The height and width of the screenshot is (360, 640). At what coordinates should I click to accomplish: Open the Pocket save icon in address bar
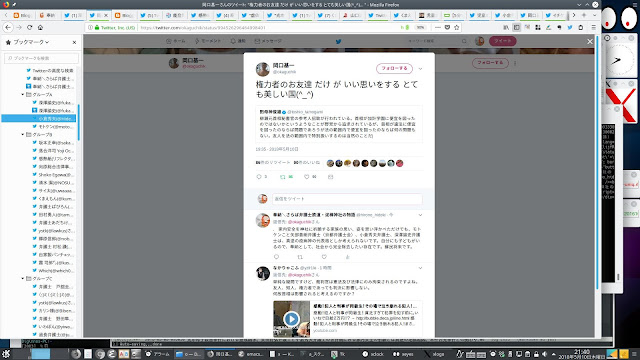tap(447, 27)
